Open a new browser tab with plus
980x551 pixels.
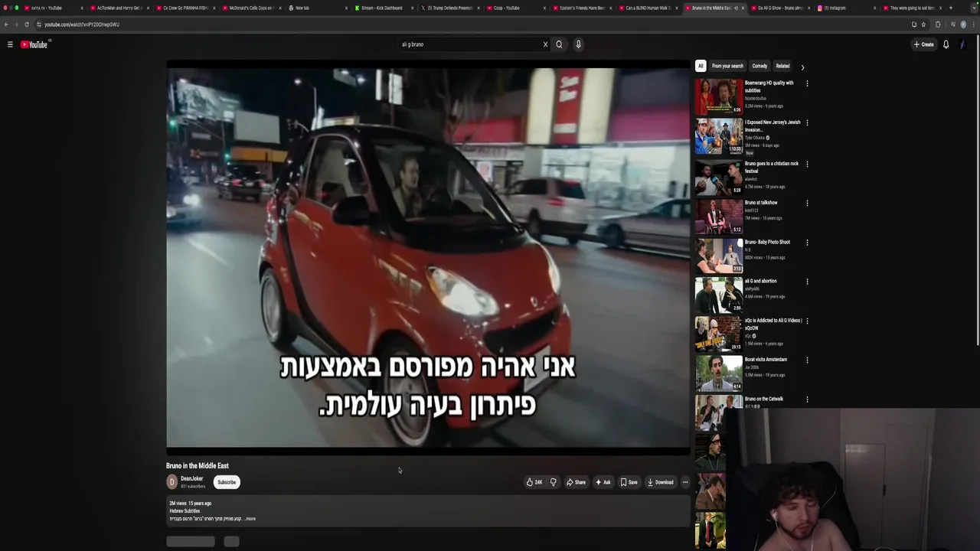pos(951,8)
